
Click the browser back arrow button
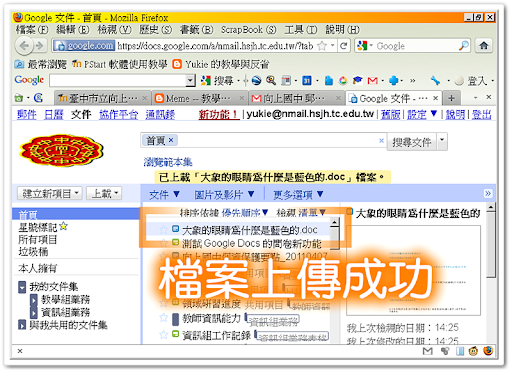coord(24,45)
